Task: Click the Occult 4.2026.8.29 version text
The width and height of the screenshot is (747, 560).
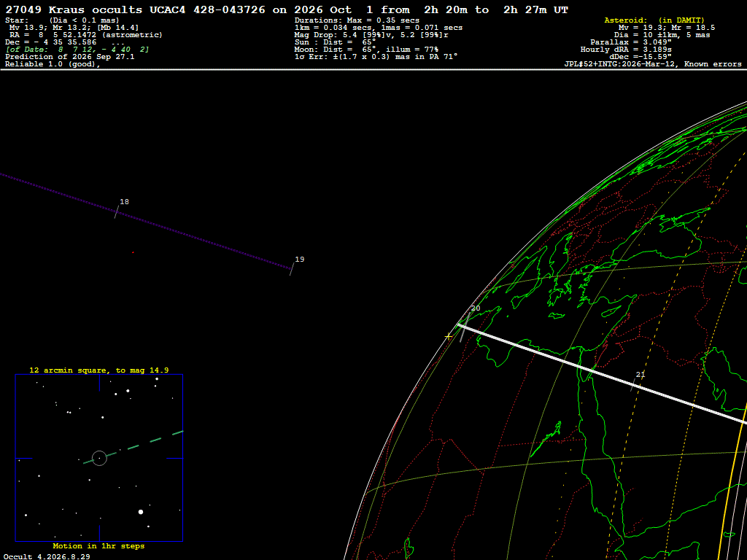Action: coord(47,556)
